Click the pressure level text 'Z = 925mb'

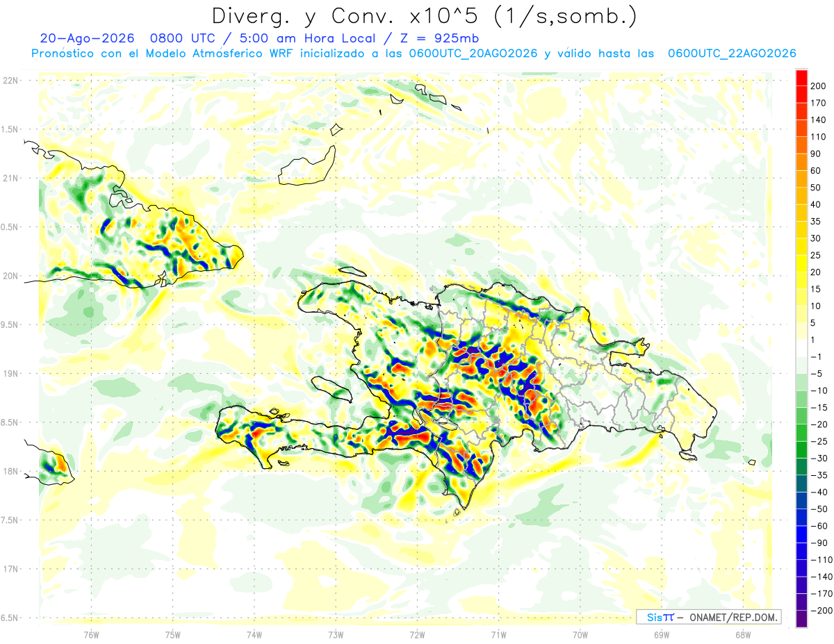439,38
